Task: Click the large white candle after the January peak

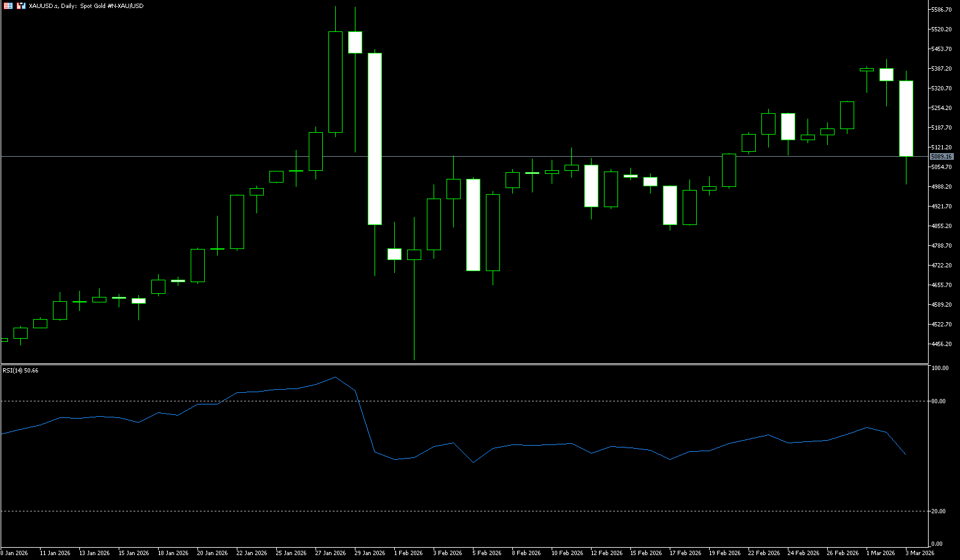Action: click(375, 138)
